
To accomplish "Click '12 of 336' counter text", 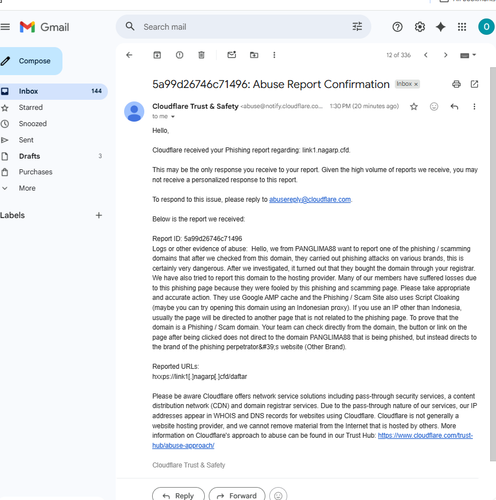I will tap(398, 55).
